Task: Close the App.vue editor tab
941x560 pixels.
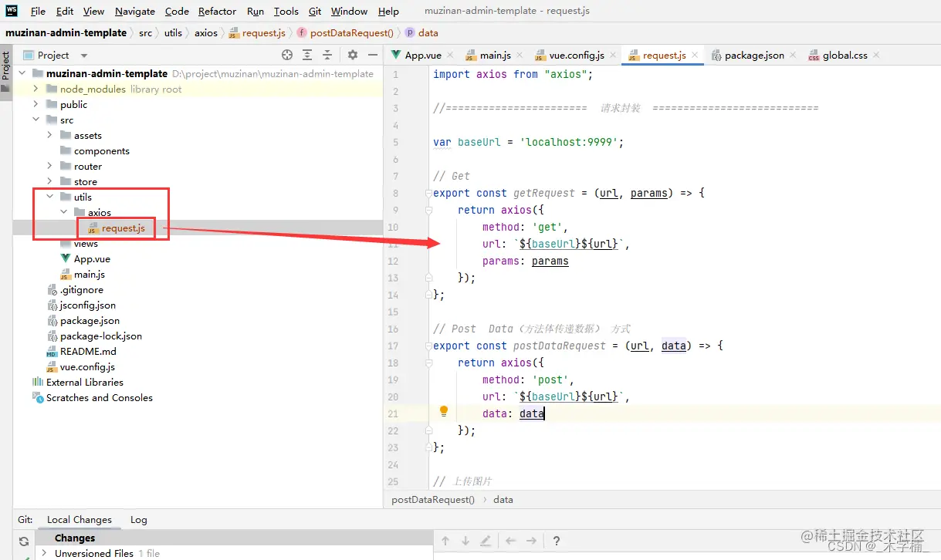Action: pos(452,56)
